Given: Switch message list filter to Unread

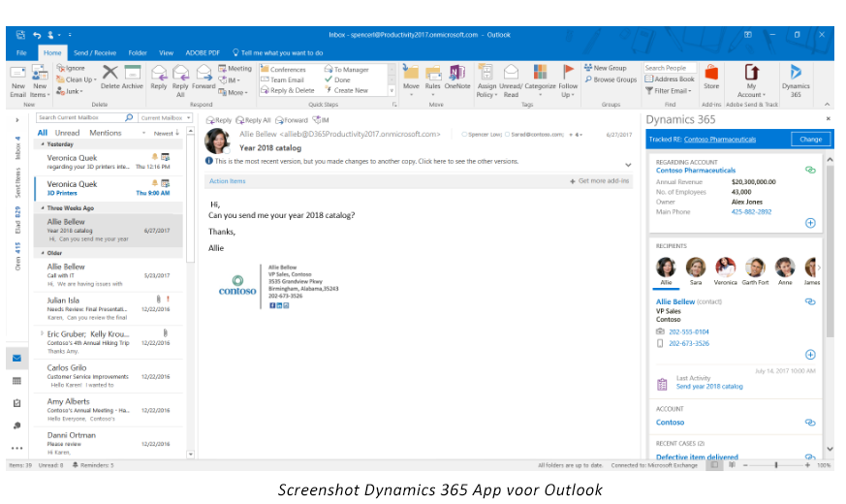Looking at the screenshot, I should (68, 133).
